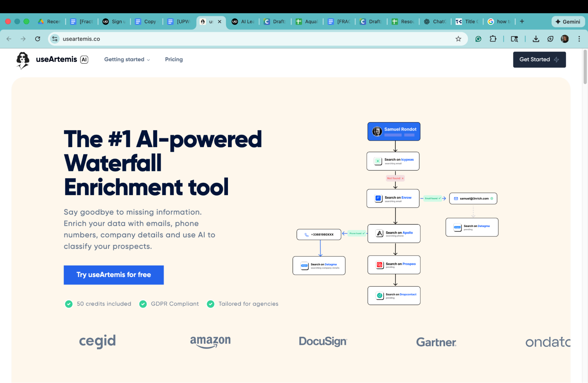
Task: Click the Search on Prospeo node
Action: (394, 265)
